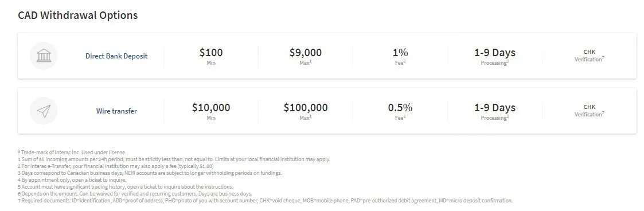Open the Wire transfer link
644x211 pixels.
(116, 111)
